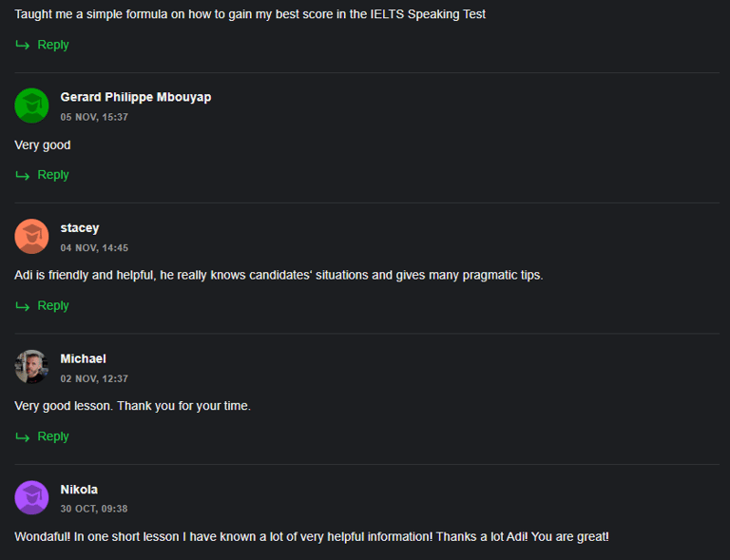The image size is (730, 560).
Task: Click the 30 OCT, 09:38 timestamp
Action: (94, 509)
